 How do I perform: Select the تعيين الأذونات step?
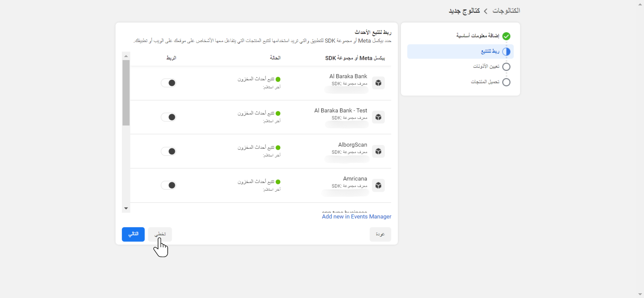click(486, 66)
